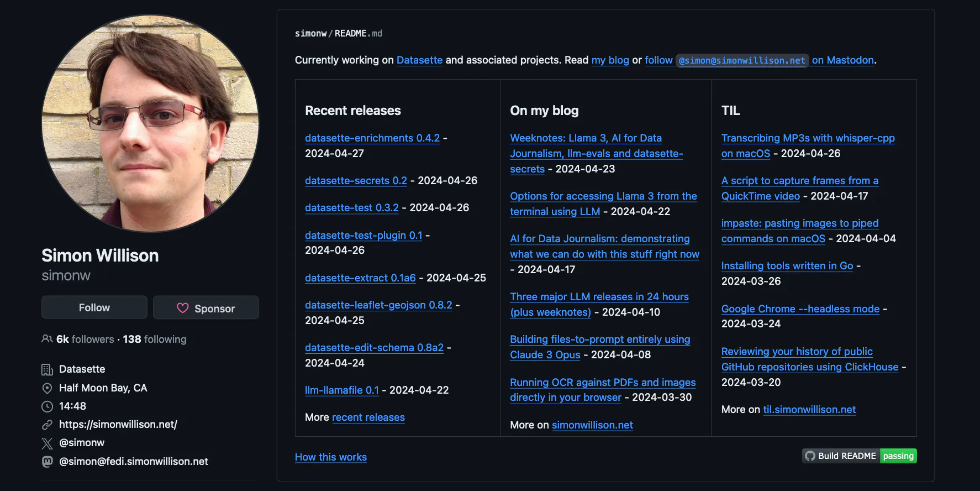Open datasette-test 0.3.2 release
Image resolution: width=980 pixels, height=491 pixels.
pyautogui.click(x=352, y=208)
